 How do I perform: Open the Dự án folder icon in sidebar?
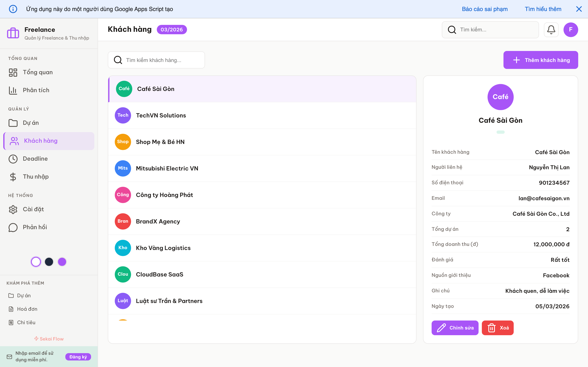coord(13,123)
